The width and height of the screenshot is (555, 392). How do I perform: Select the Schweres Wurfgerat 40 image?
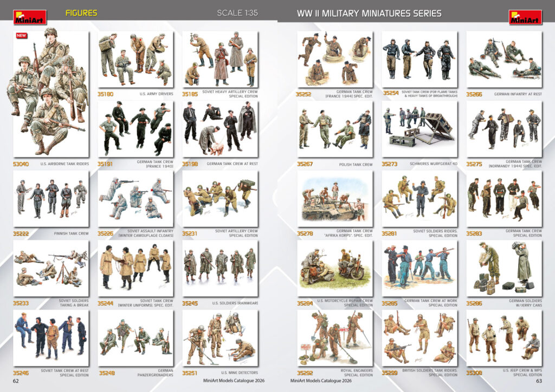click(x=419, y=128)
